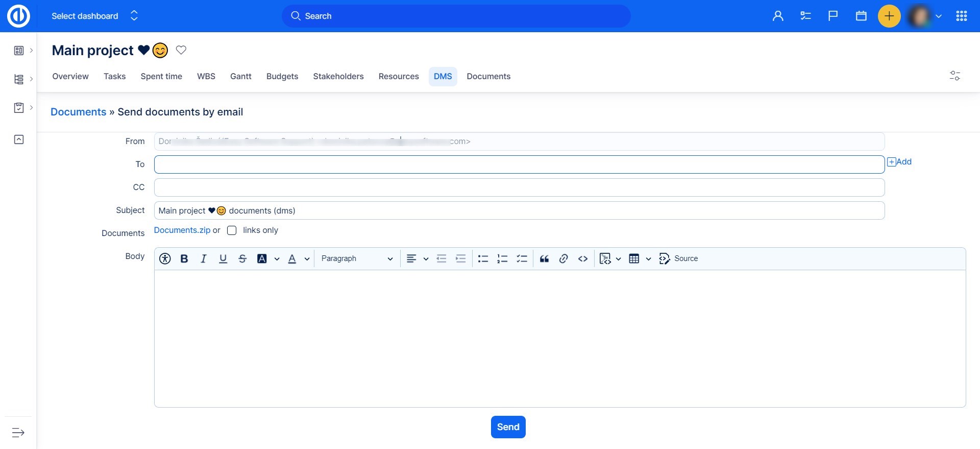Screen dimensions: 980x449
Task: Open the calendar icon in top bar
Action: 861,16
